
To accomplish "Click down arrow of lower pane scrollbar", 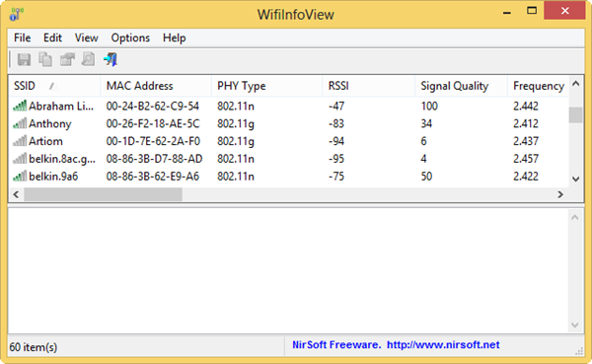I will 575,325.
